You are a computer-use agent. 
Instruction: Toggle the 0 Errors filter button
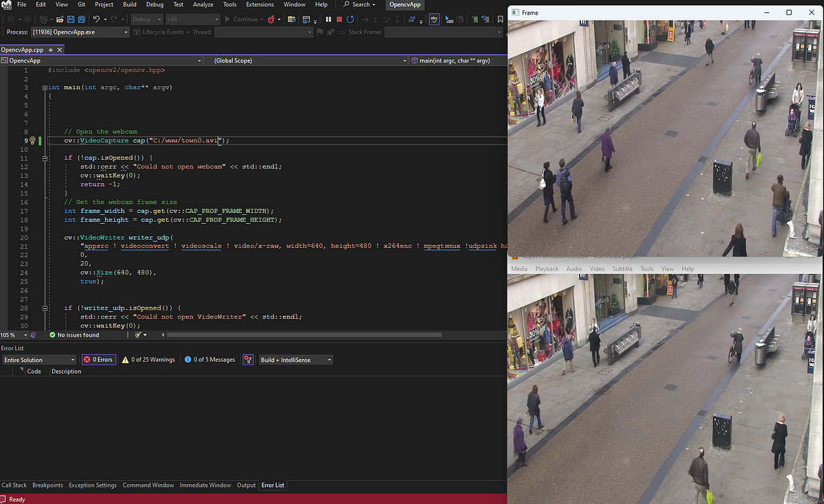(x=98, y=358)
